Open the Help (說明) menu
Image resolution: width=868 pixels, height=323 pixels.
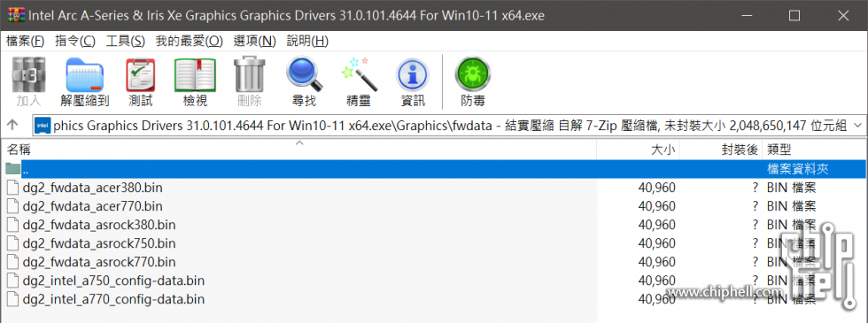[x=307, y=41]
